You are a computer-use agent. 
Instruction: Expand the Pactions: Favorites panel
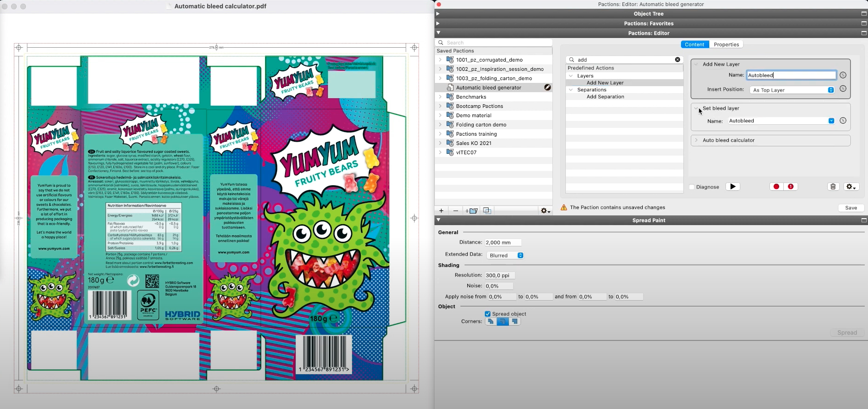[438, 24]
